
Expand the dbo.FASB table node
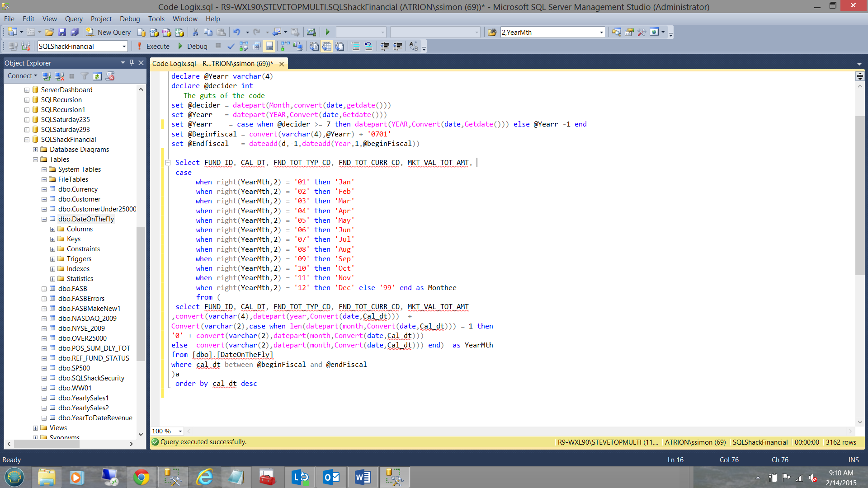44,289
